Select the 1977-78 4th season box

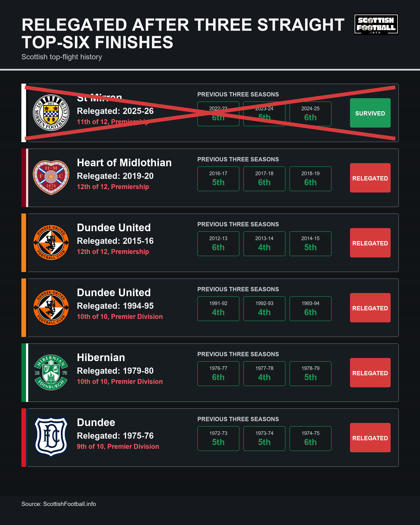264,374
